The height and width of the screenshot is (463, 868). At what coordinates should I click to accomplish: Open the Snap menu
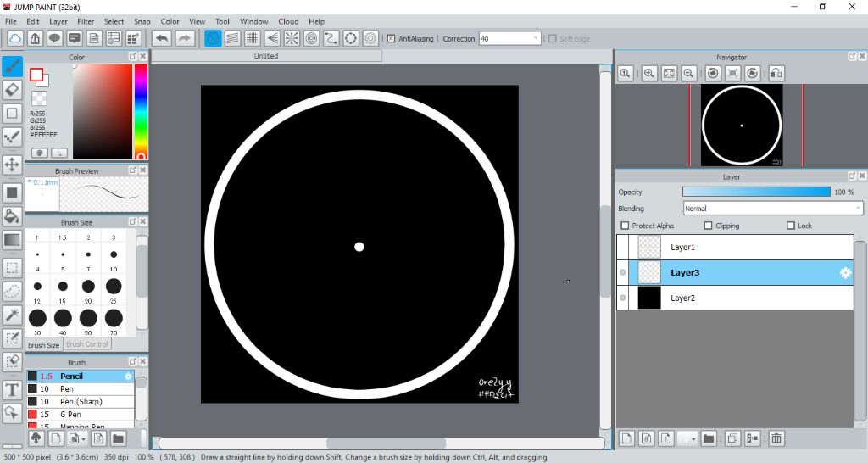[142, 21]
